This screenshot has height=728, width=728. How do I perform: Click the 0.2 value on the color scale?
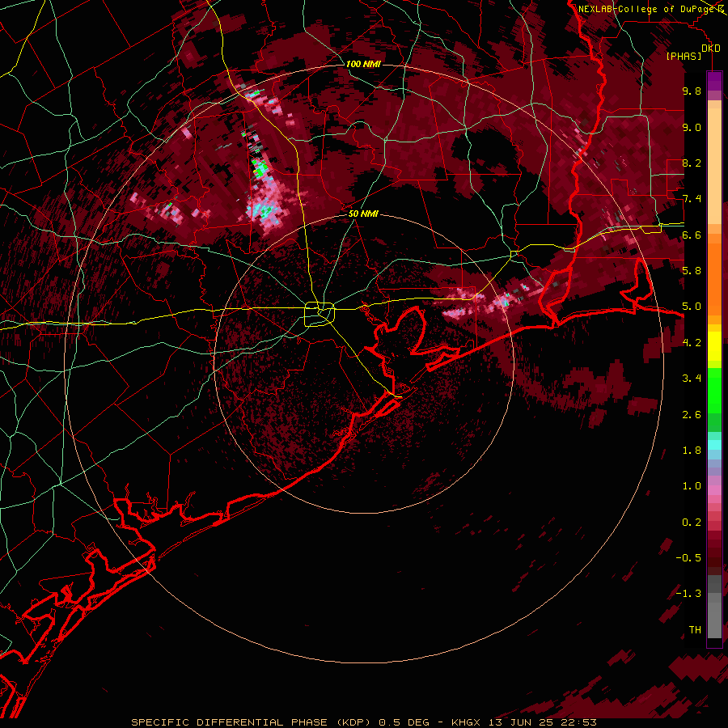tap(692, 523)
